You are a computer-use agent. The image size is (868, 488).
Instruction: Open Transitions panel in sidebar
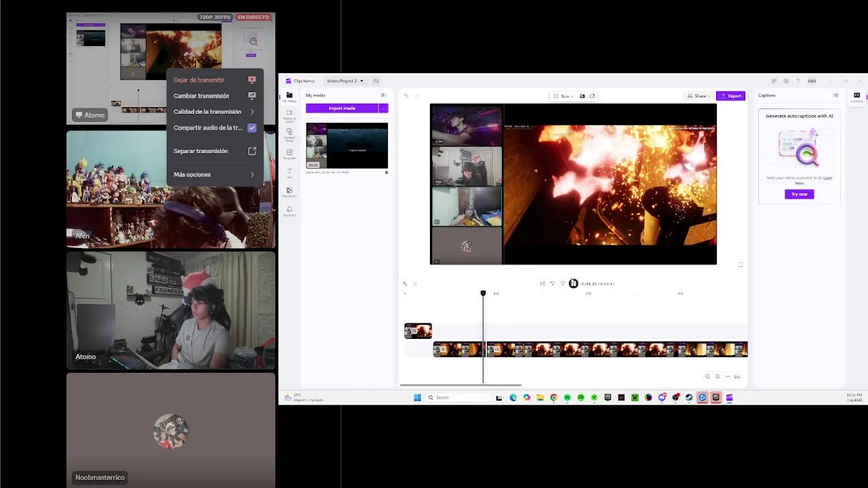point(290,192)
